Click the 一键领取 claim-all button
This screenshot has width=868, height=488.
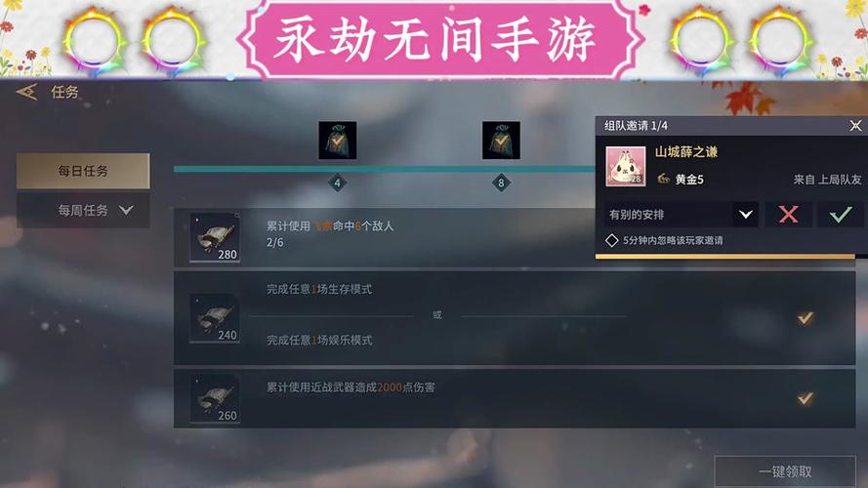(x=785, y=471)
